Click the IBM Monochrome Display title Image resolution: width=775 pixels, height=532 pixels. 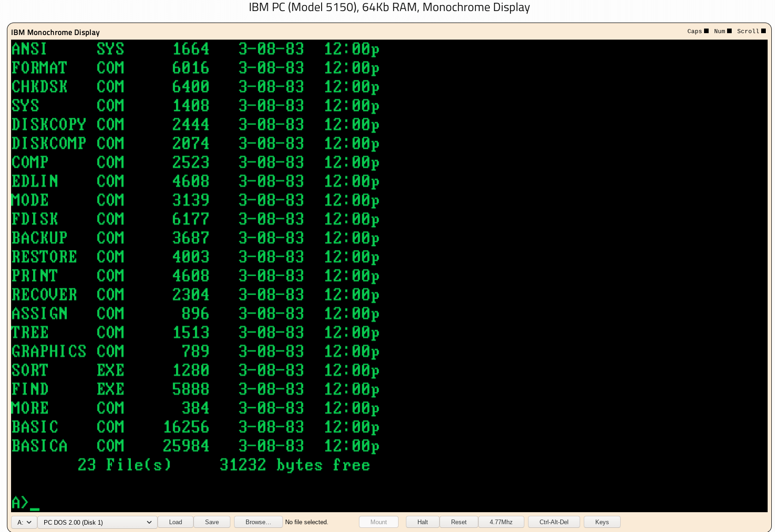pyautogui.click(x=55, y=32)
